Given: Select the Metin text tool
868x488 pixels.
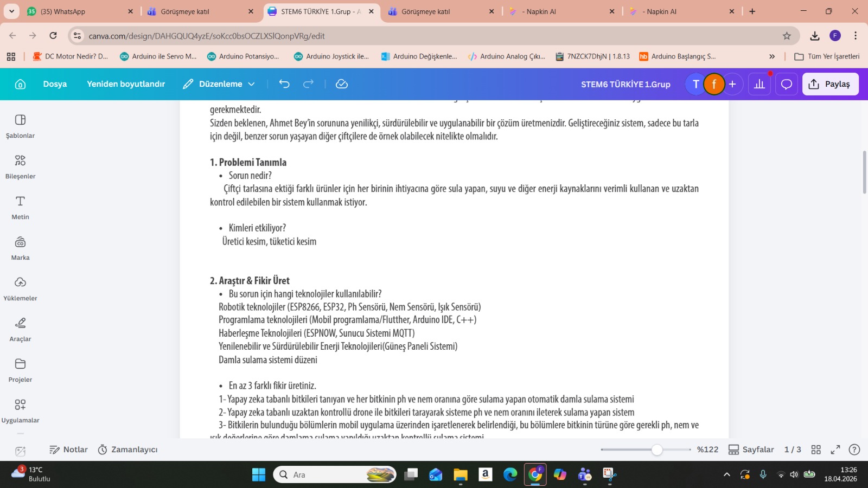Looking at the screenshot, I should [20, 208].
